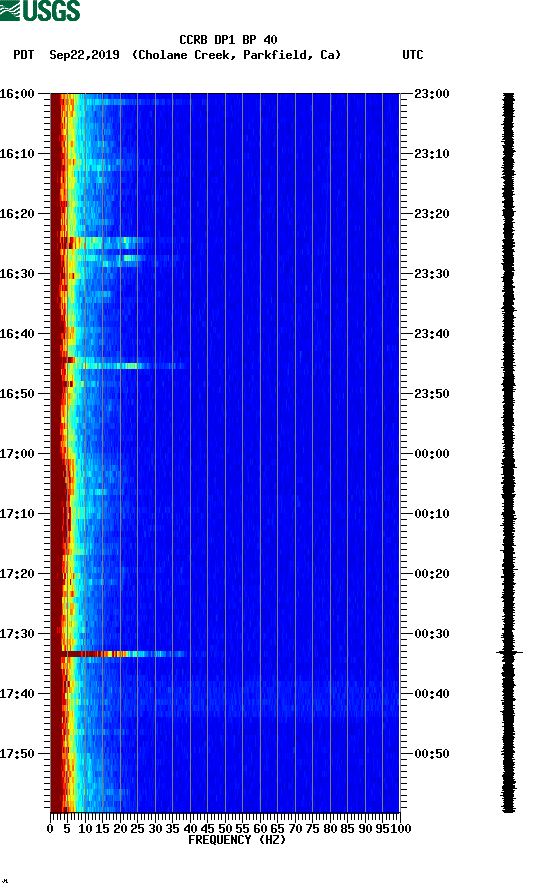
Task: Click the PDT time label "16:50"
Action: [17, 394]
